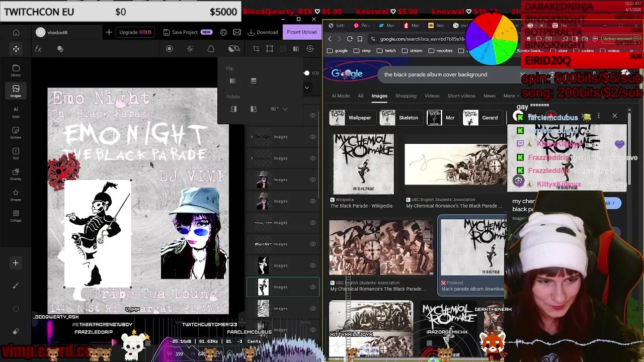Hide the first collapsed group layer
The image size is (644, 362).
point(313,137)
